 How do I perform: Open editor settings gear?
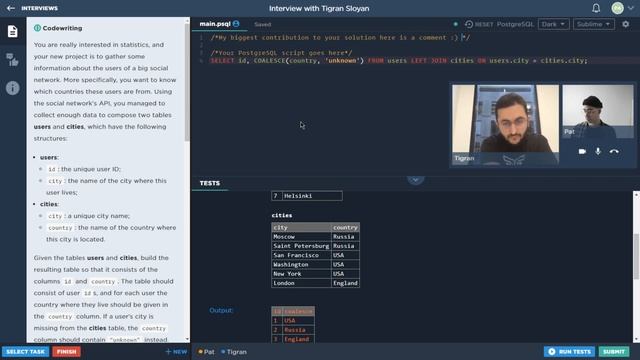tap(625, 24)
